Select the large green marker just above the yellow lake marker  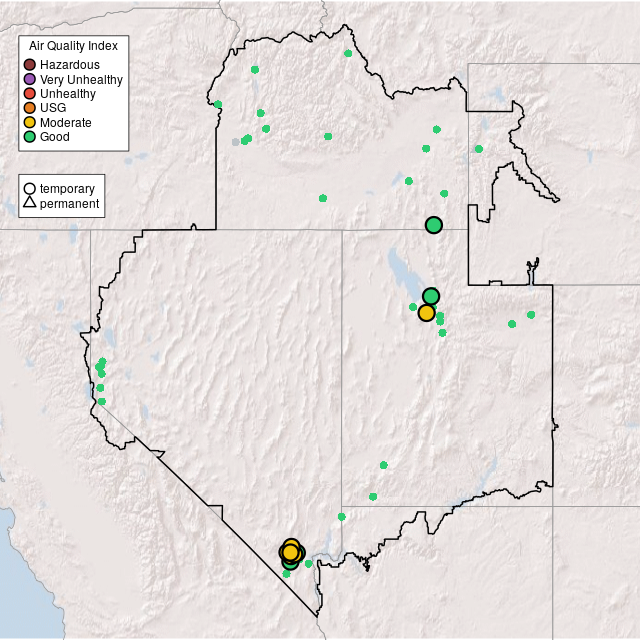(x=431, y=296)
